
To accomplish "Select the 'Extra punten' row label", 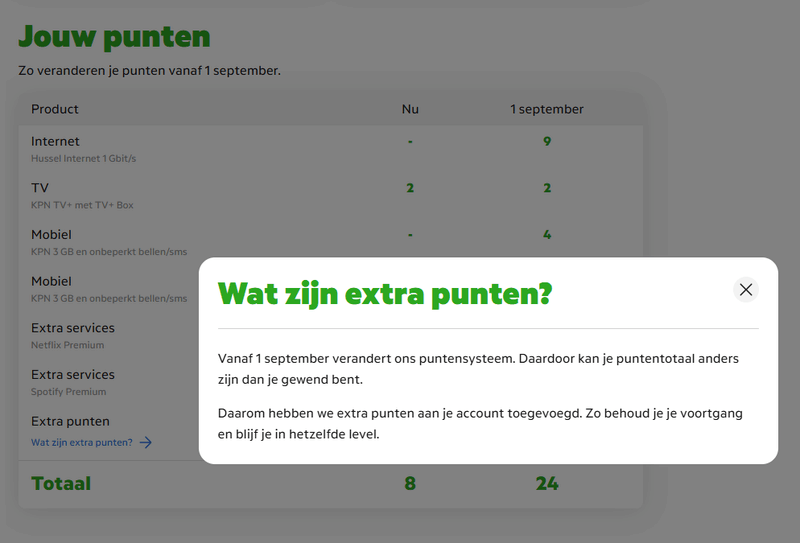I will [x=70, y=422].
